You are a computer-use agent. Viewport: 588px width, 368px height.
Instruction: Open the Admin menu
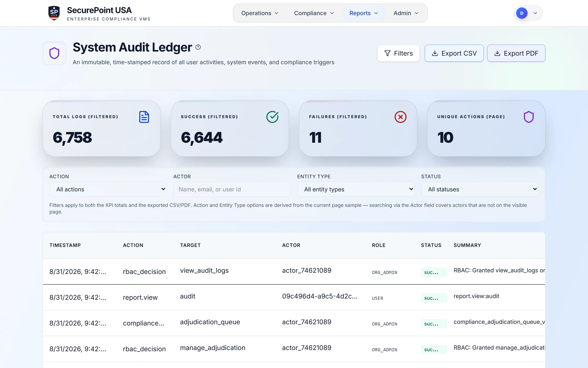tap(406, 13)
